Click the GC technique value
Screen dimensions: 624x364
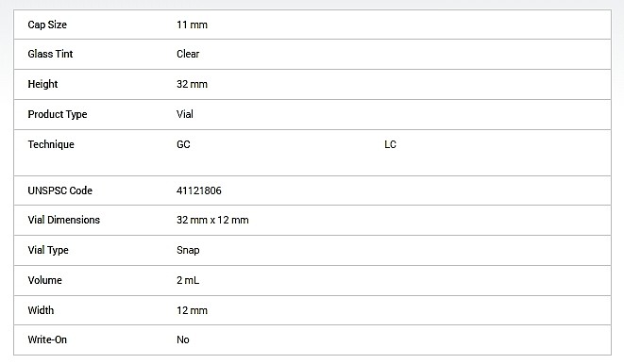tap(183, 144)
